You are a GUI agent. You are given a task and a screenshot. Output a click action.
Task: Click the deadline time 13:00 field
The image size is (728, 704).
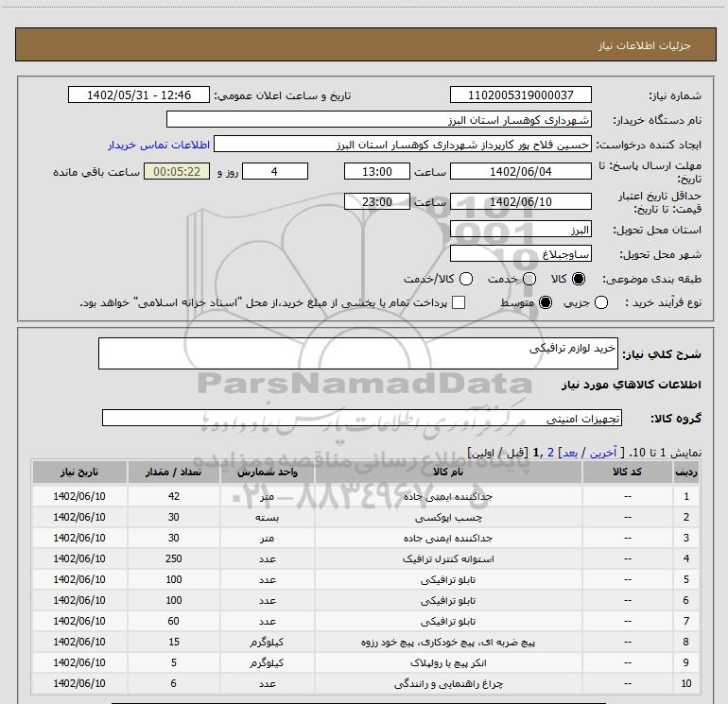377,171
